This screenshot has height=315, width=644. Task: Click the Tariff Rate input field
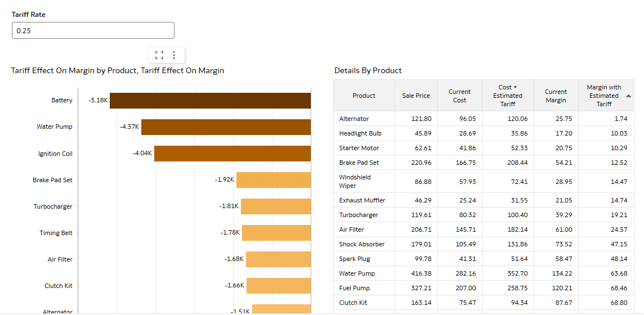click(93, 30)
